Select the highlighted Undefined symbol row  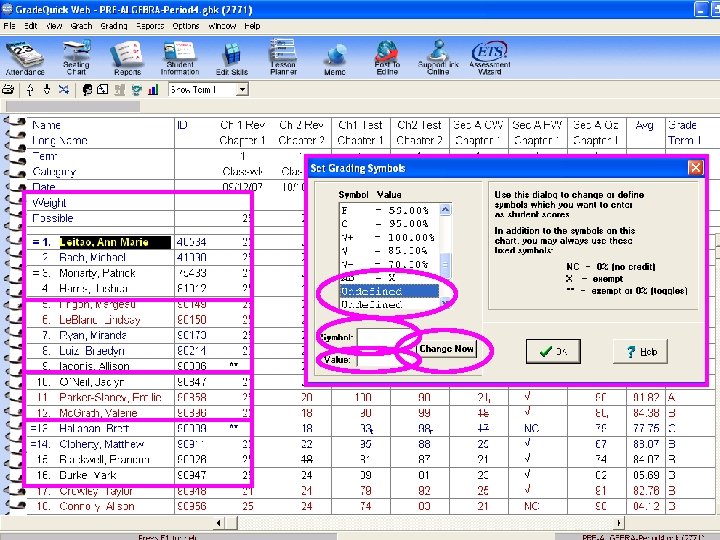(389, 292)
